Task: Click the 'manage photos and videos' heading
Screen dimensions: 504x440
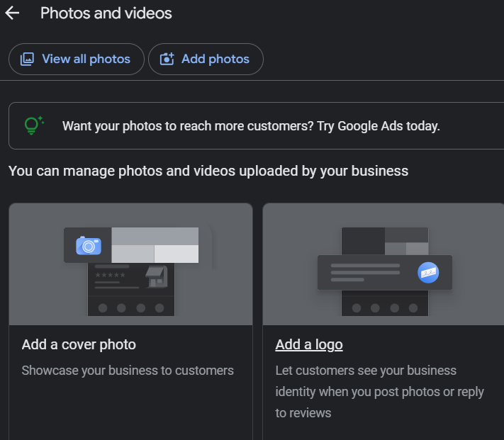Action: [208, 171]
